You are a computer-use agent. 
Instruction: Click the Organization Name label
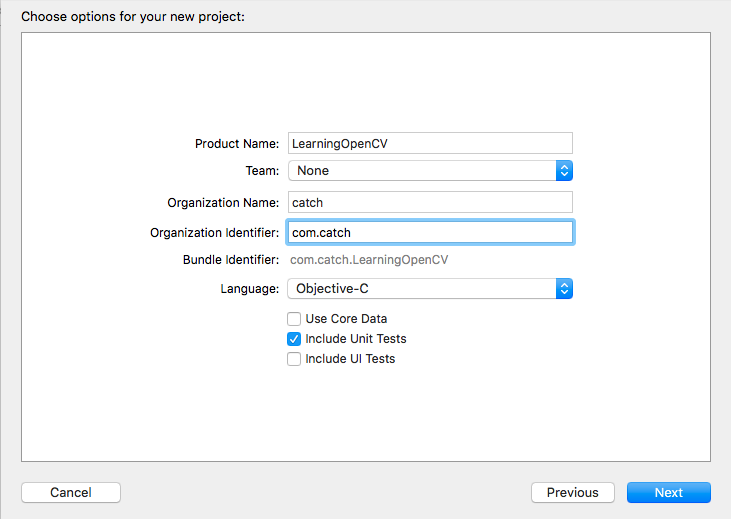pyautogui.click(x=223, y=203)
